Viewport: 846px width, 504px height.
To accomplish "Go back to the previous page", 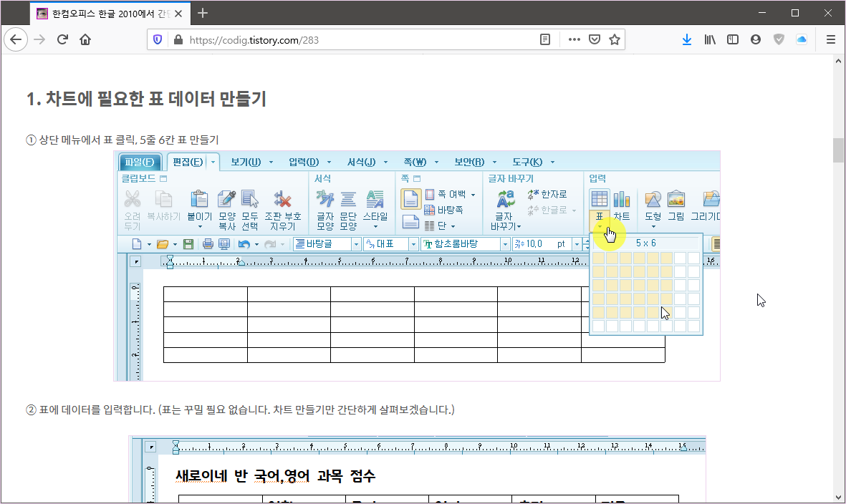I will [16, 39].
